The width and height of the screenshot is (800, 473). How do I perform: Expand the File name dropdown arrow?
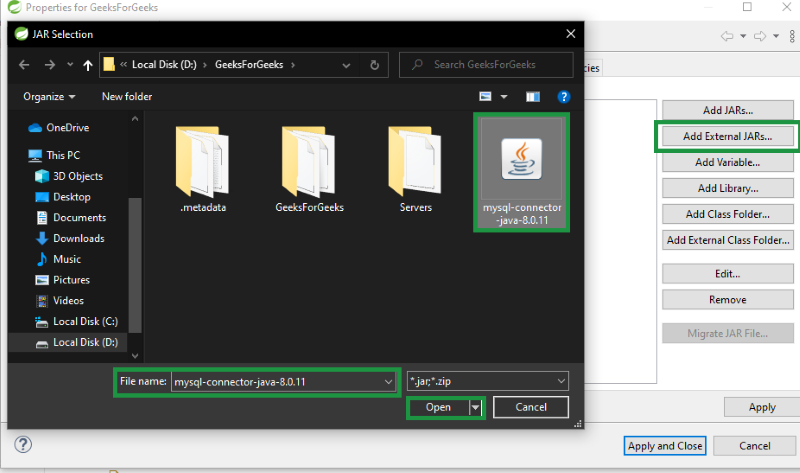(x=388, y=382)
